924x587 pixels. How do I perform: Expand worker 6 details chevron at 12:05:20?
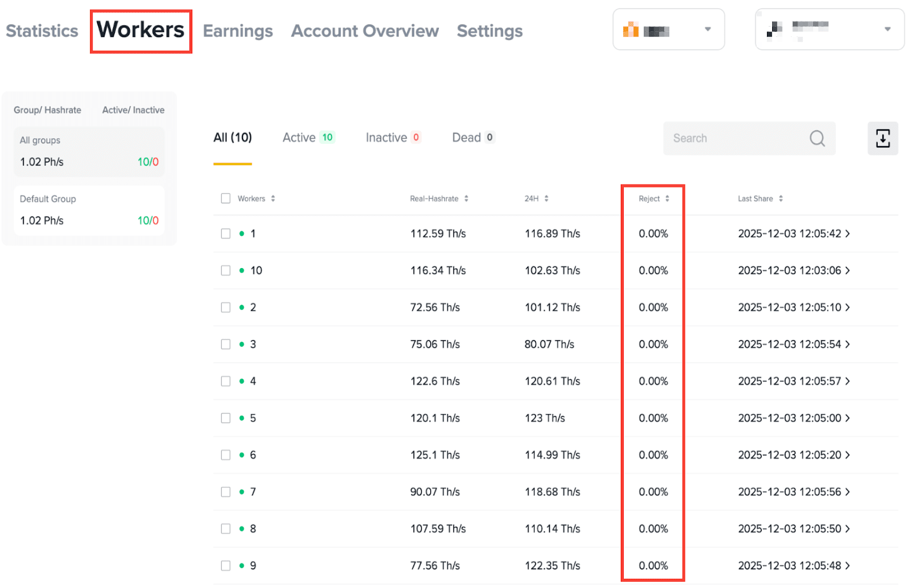pos(848,455)
